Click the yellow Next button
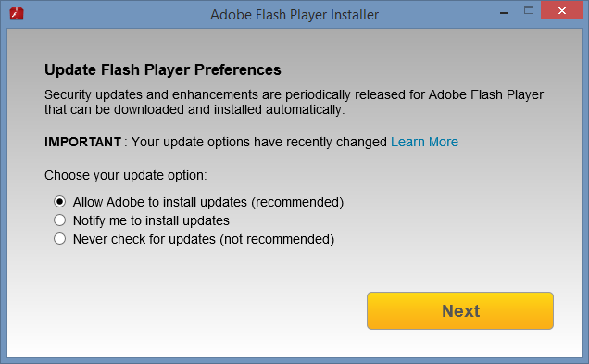589x364 pixels. tap(460, 310)
